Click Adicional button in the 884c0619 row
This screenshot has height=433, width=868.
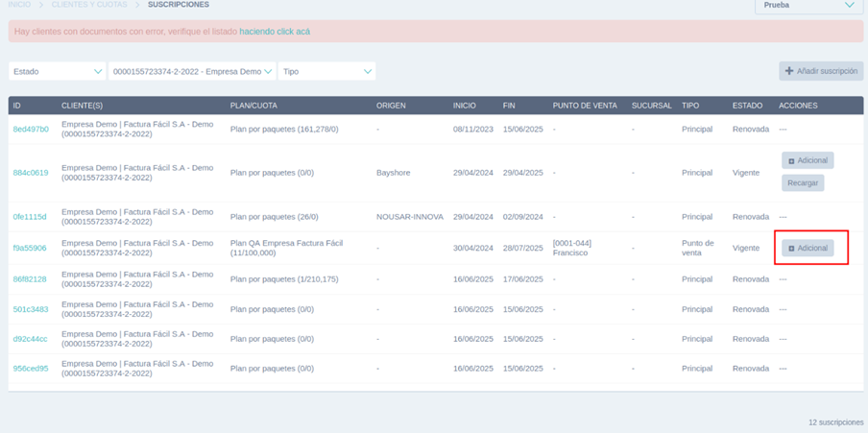coord(808,160)
